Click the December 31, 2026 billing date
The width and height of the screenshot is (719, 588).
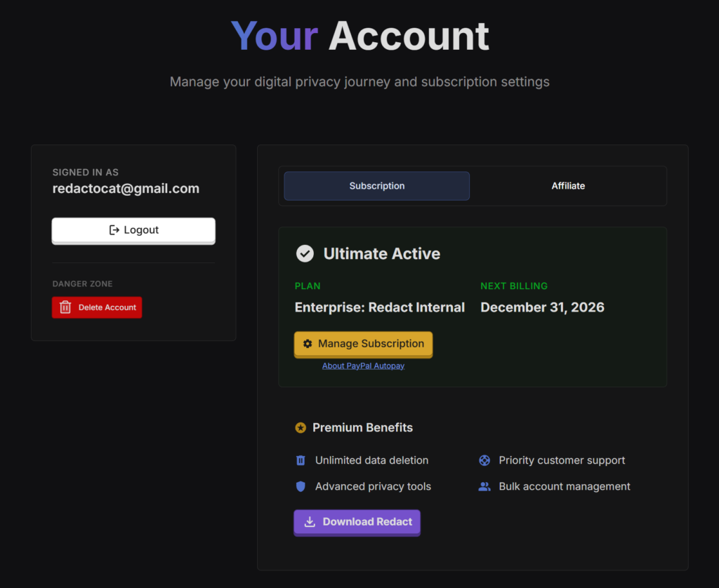click(542, 307)
